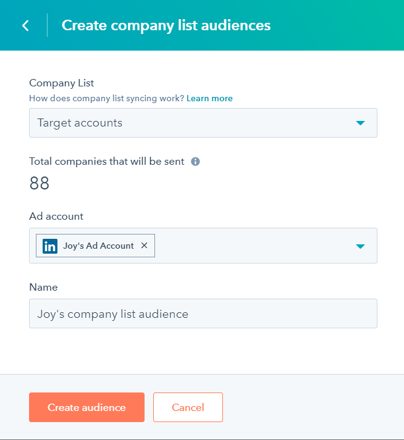Remove Joy's Ad Account with the X
Image resolution: width=404 pixels, height=440 pixels.
pos(144,245)
